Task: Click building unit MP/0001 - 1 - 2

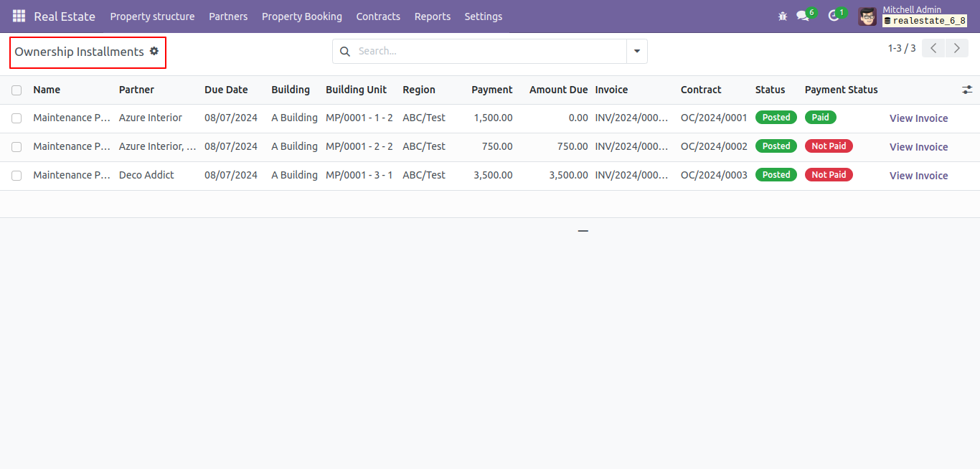Action: pos(359,118)
